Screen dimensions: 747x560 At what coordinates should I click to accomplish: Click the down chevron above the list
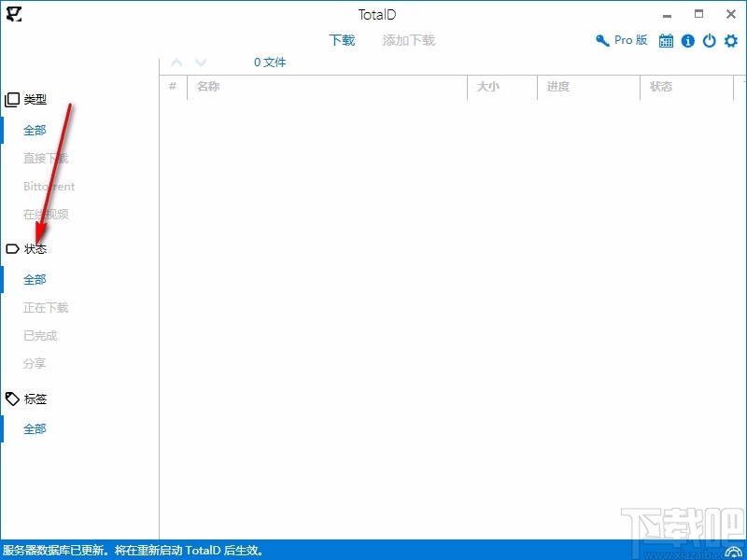pos(201,62)
